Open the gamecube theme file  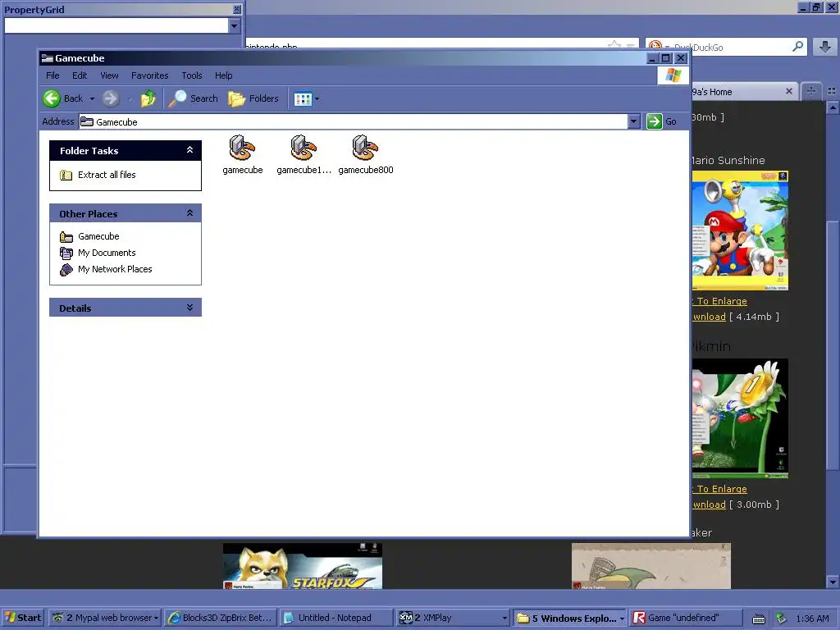(243, 155)
